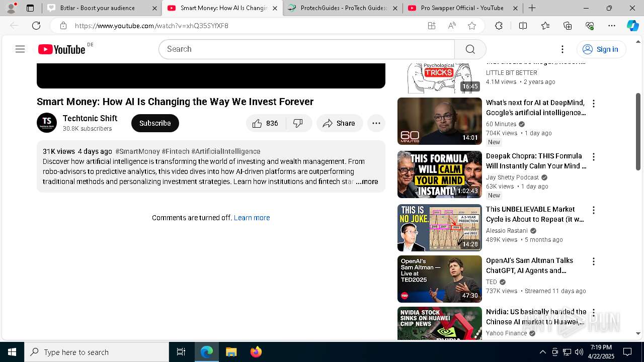This screenshot has width=644, height=362.
Task: Refresh the page in Edge
Action: click(x=36, y=26)
